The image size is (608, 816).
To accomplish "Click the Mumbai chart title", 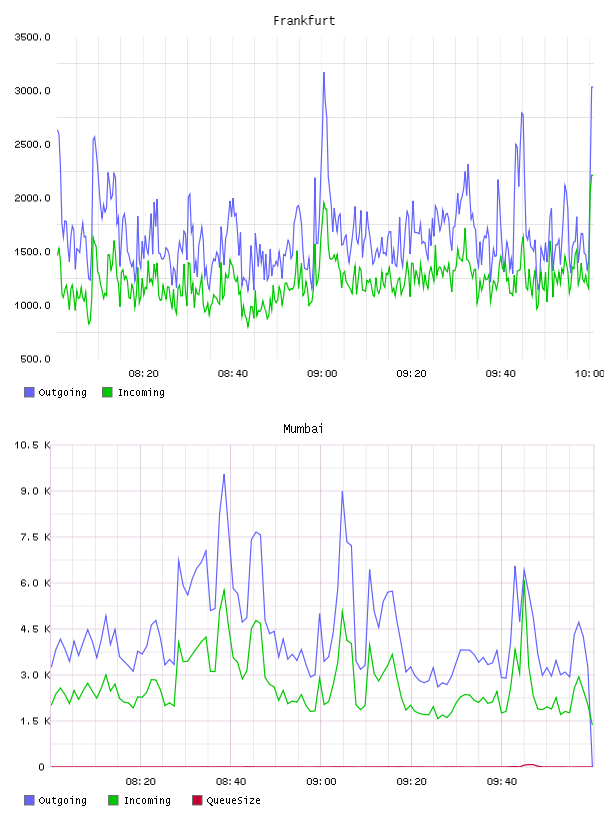I will click(x=303, y=429).
